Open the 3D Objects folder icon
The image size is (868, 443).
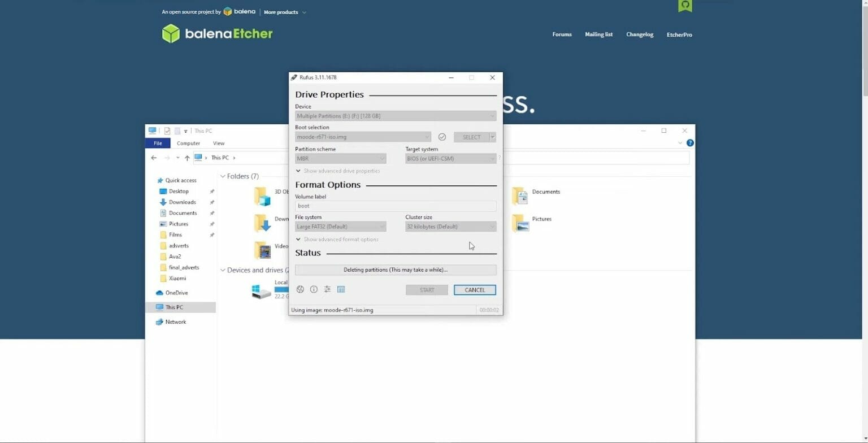[x=262, y=196]
